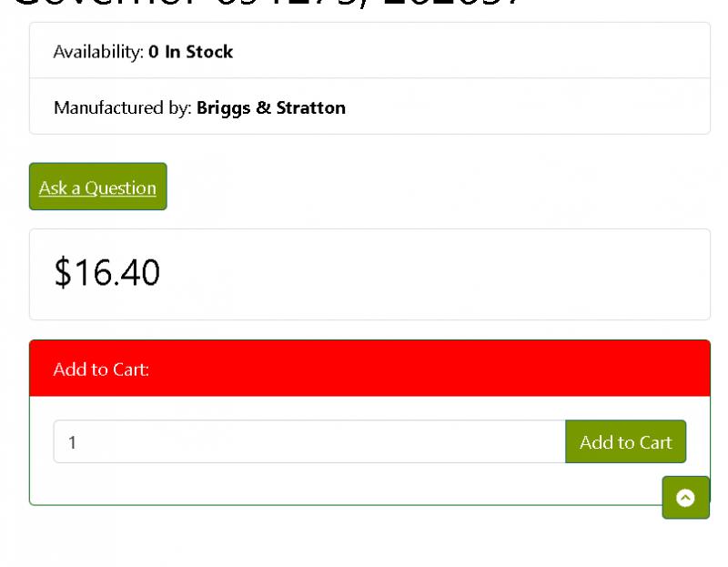Select the quantity value 1
The width and height of the screenshot is (728, 567).
[x=72, y=442]
